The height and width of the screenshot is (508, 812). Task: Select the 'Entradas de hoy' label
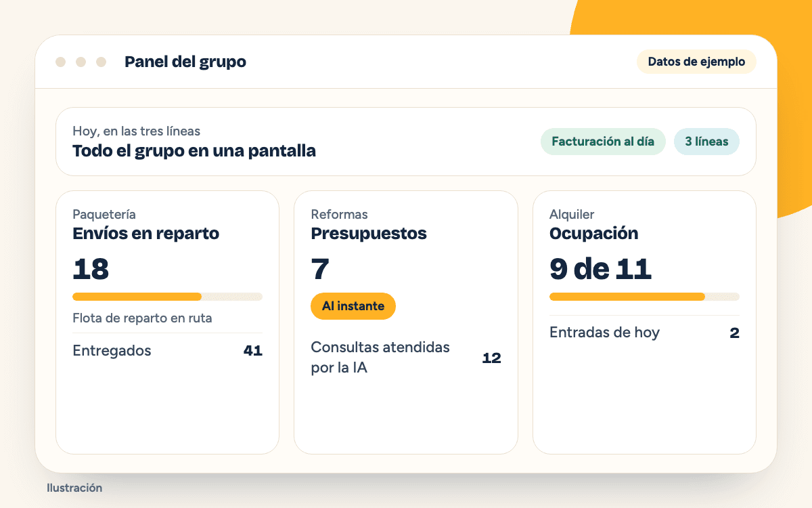(604, 333)
